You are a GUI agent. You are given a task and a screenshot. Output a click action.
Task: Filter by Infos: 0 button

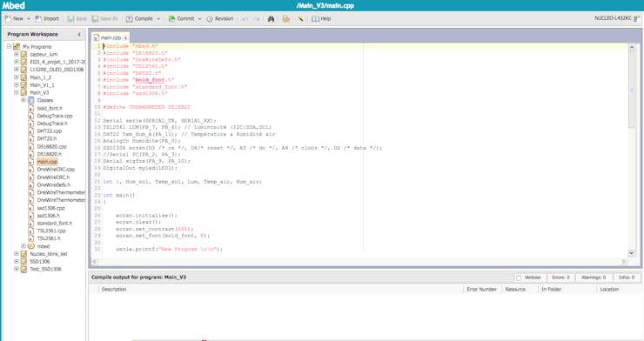pyautogui.click(x=627, y=277)
